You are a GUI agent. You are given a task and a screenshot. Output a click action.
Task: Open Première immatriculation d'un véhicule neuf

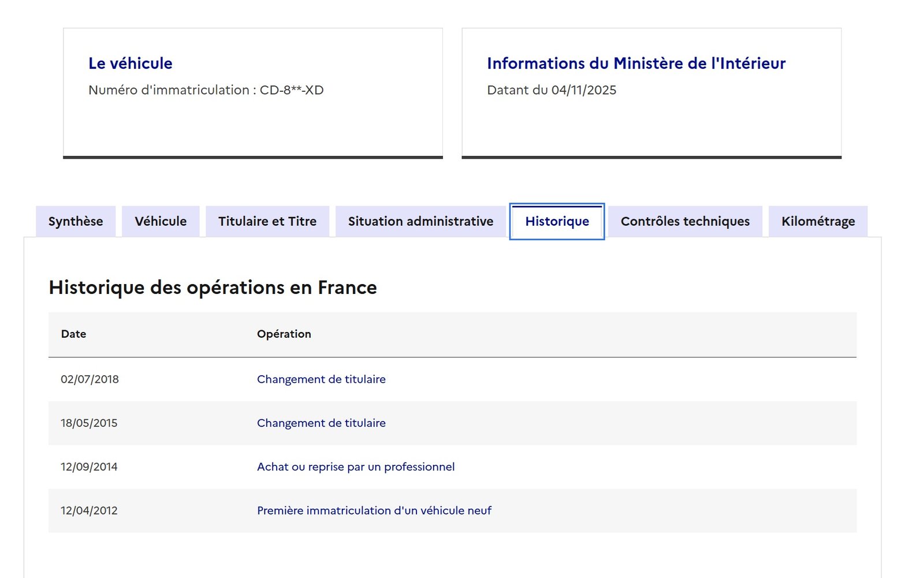374,511
